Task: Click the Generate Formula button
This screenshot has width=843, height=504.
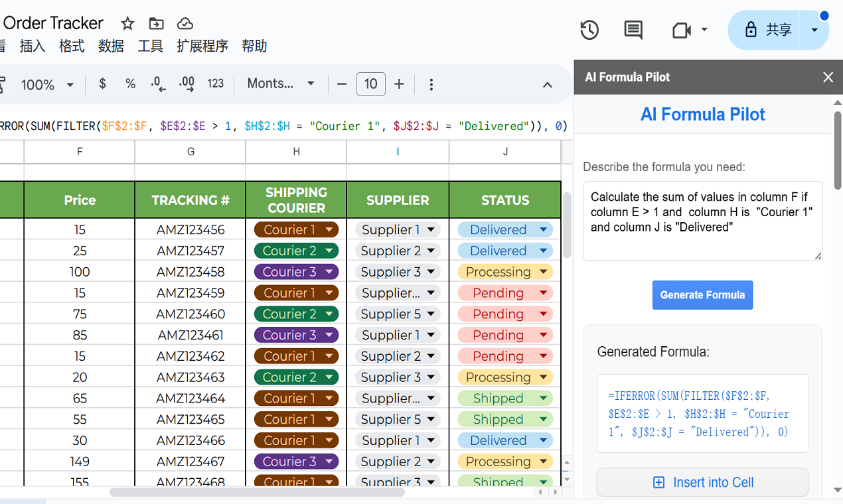Action: [x=702, y=295]
